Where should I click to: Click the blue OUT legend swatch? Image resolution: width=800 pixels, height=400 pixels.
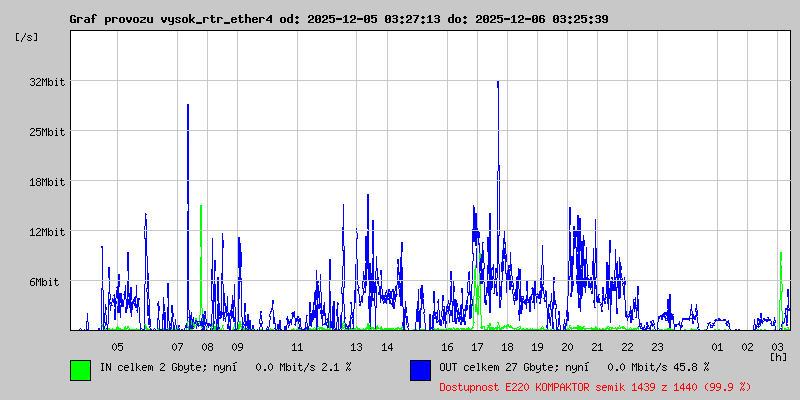tap(420, 369)
